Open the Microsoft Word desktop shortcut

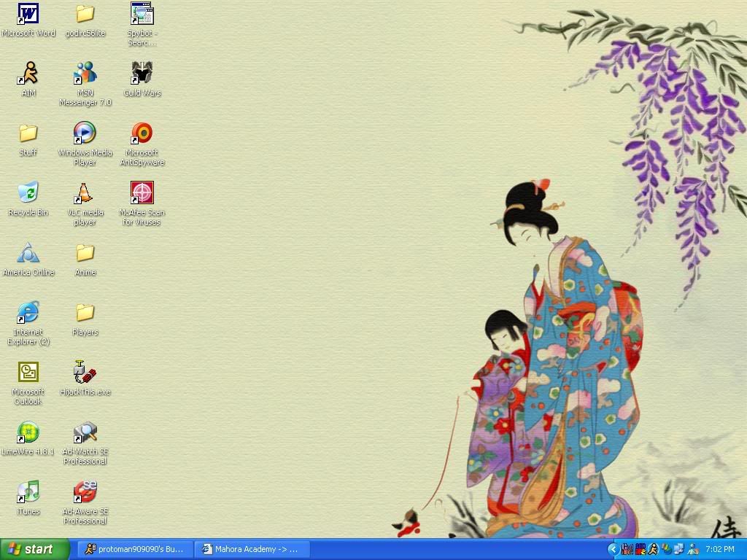point(28,15)
